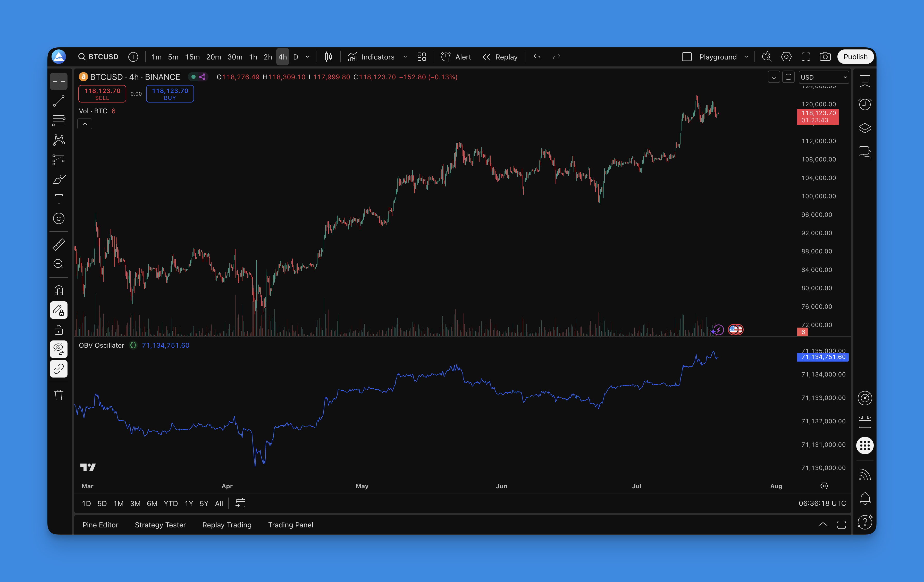This screenshot has height=582, width=924.
Task: Activate the zoom in tool
Action: [x=59, y=264]
